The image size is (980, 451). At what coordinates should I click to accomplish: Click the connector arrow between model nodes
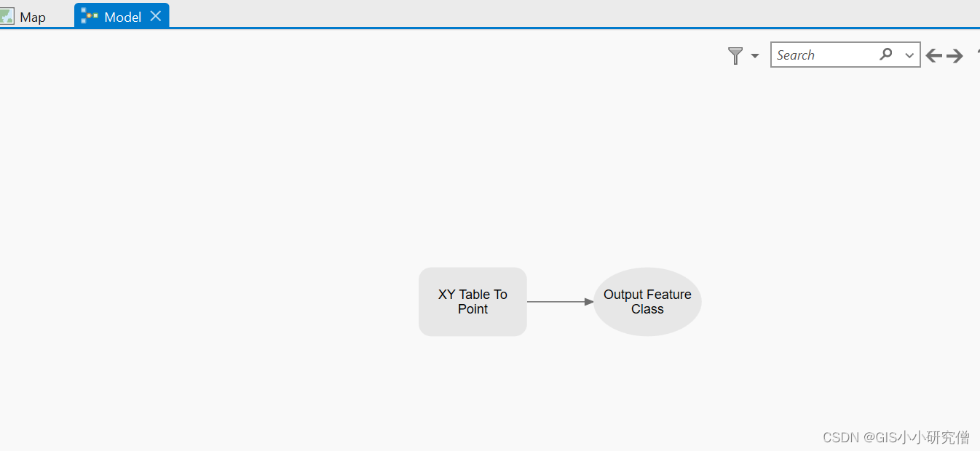[559, 300]
